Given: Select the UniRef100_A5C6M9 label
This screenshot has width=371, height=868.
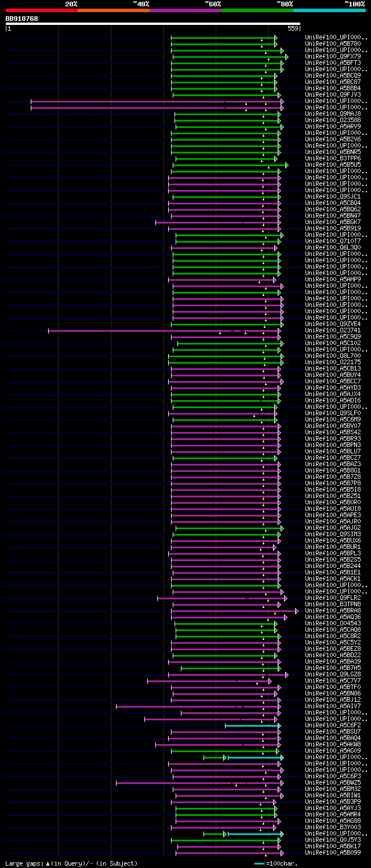Looking at the screenshot, I should click(333, 419).
